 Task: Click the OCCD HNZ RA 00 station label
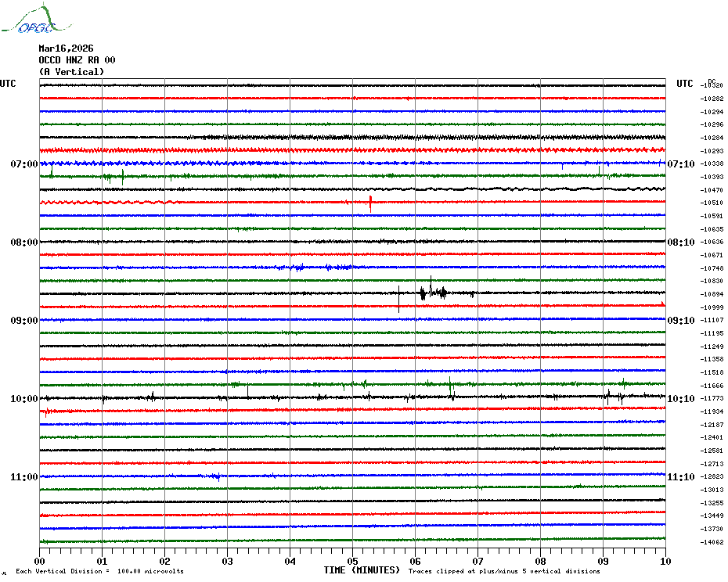(77, 60)
